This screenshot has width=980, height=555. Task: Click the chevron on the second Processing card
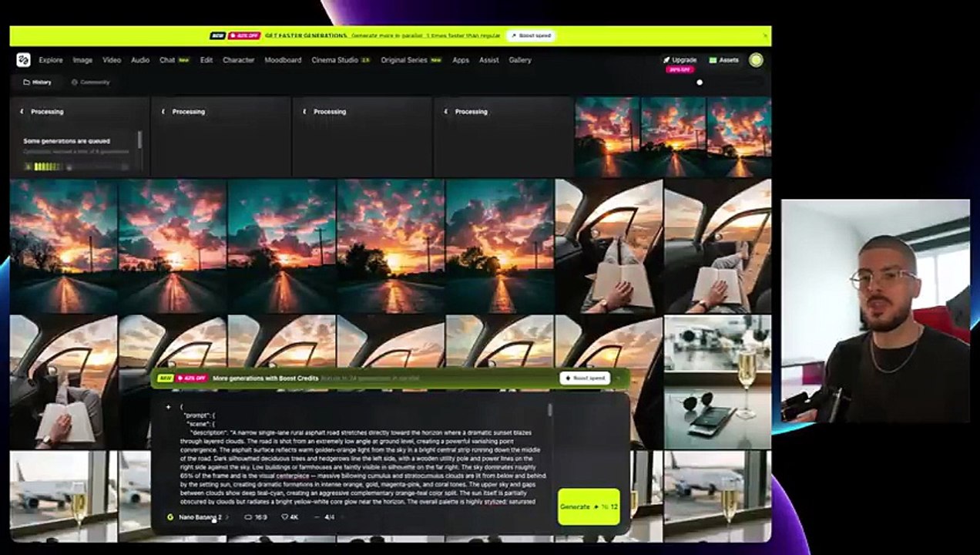[163, 112]
